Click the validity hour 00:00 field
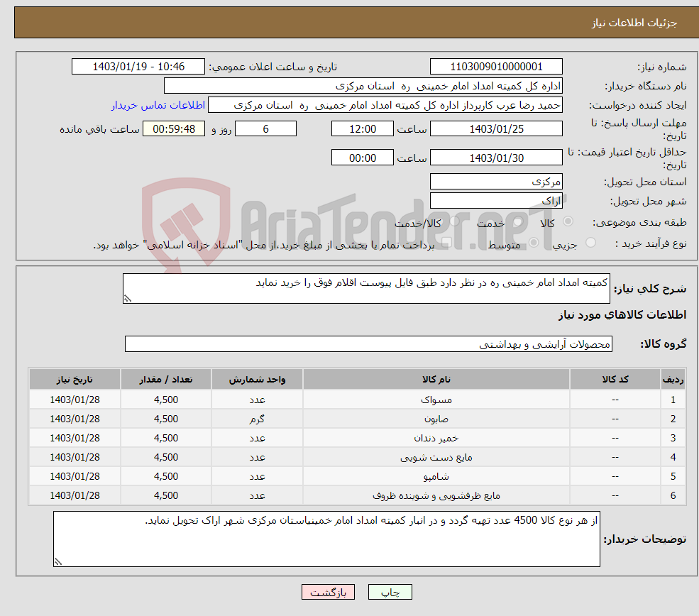This screenshot has width=699, height=616. point(363,158)
